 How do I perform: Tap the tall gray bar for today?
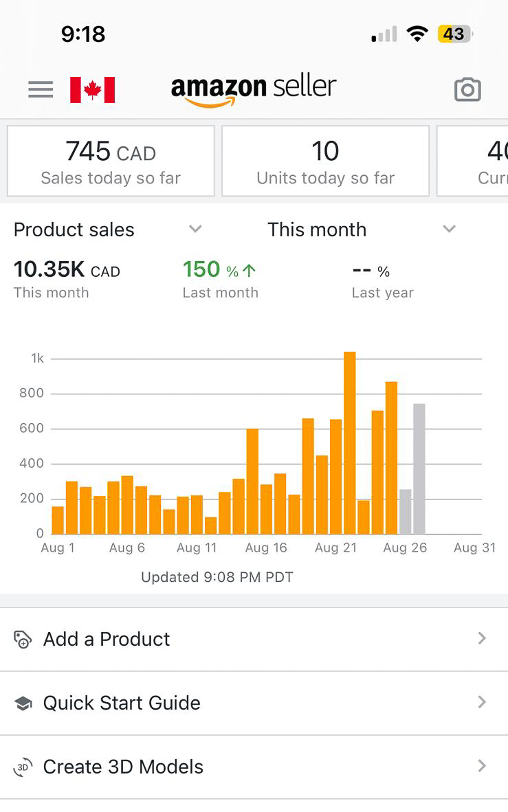[x=419, y=469]
